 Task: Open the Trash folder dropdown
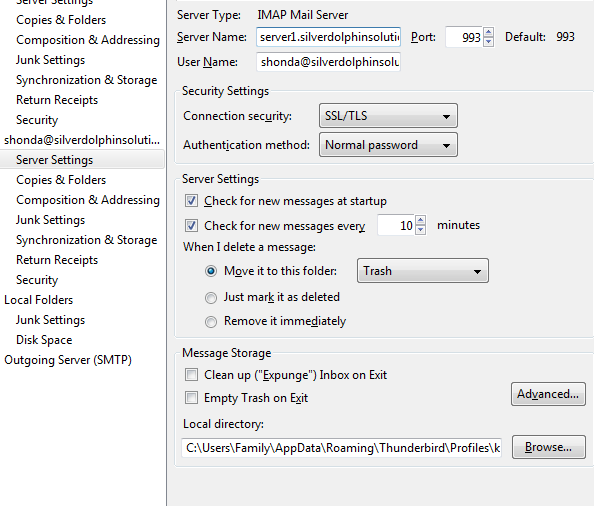(x=423, y=271)
